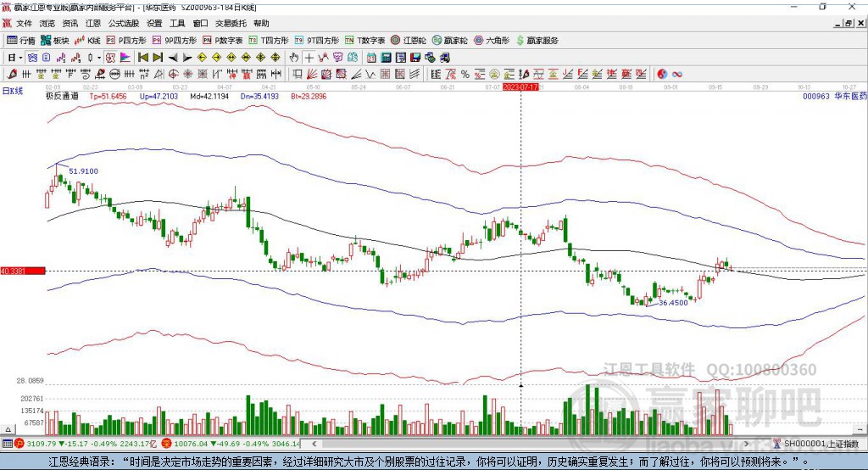This screenshot has height=470, width=868.
Task: Click the red 沪 Shanghai index badge
Action: [x=20, y=444]
